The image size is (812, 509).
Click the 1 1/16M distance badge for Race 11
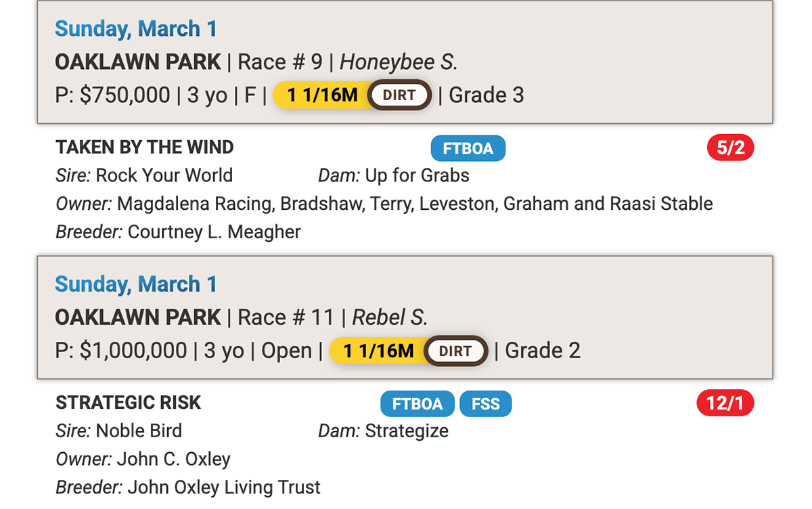pyautogui.click(x=378, y=351)
